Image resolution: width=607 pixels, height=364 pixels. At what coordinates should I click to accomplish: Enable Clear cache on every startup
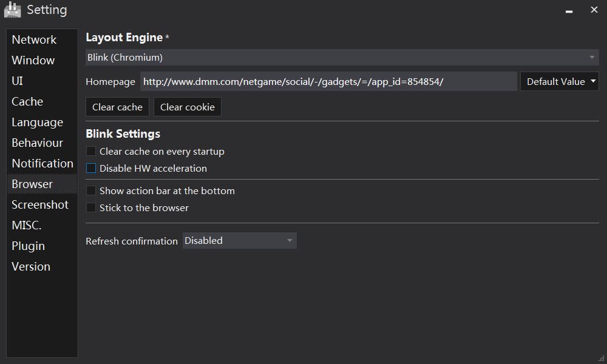pyautogui.click(x=91, y=151)
